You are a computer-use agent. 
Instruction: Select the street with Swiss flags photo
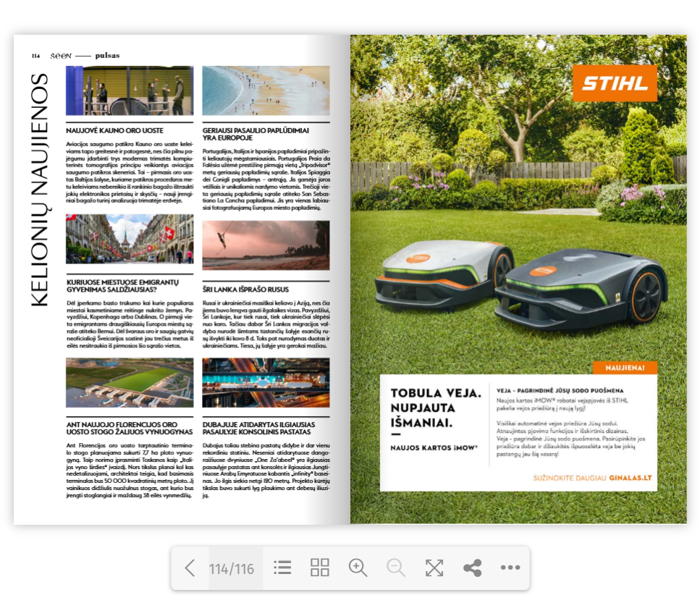pyautogui.click(x=130, y=239)
